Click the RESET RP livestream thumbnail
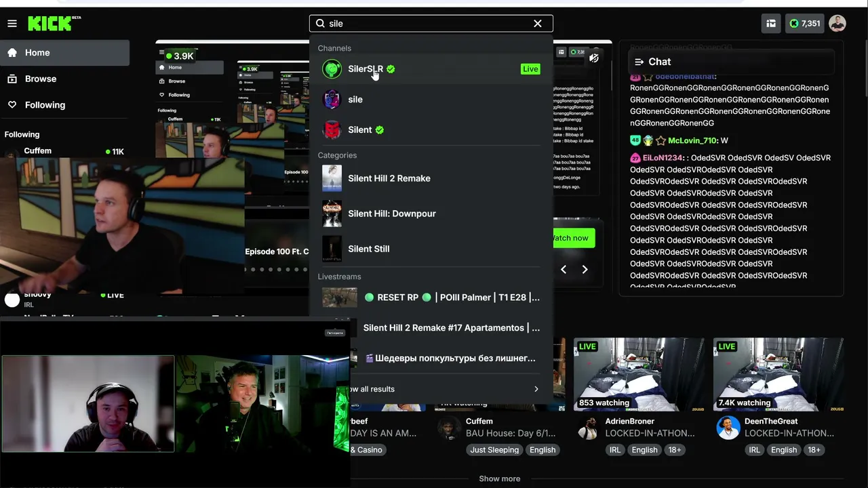The height and width of the screenshot is (488, 868). click(339, 298)
